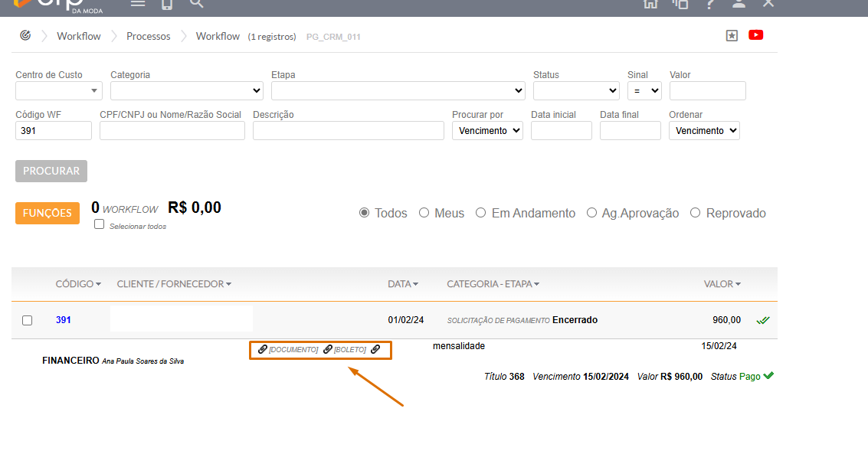Screen dimensions: 868x464
Task: Click the YouTube video icon
Action: 756,35
